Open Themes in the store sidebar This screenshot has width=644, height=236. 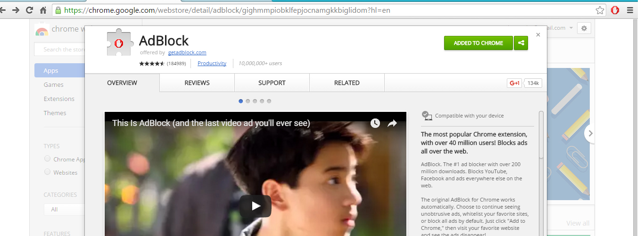click(x=55, y=113)
